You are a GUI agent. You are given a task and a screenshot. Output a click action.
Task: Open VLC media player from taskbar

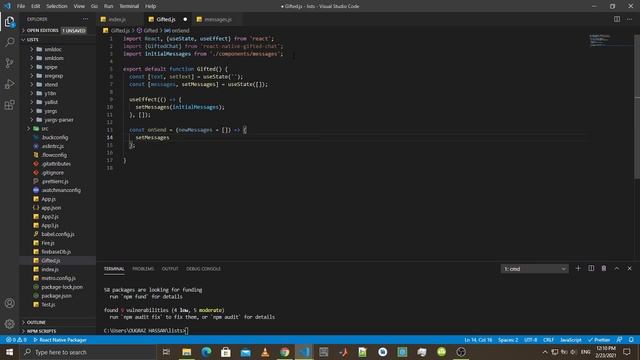pyautogui.click(x=265, y=352)
